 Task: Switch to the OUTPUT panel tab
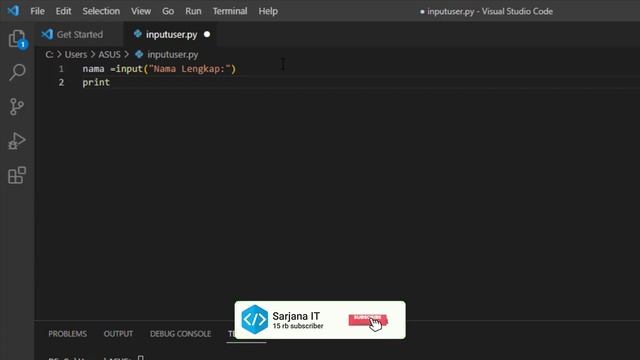coord(118,333)
